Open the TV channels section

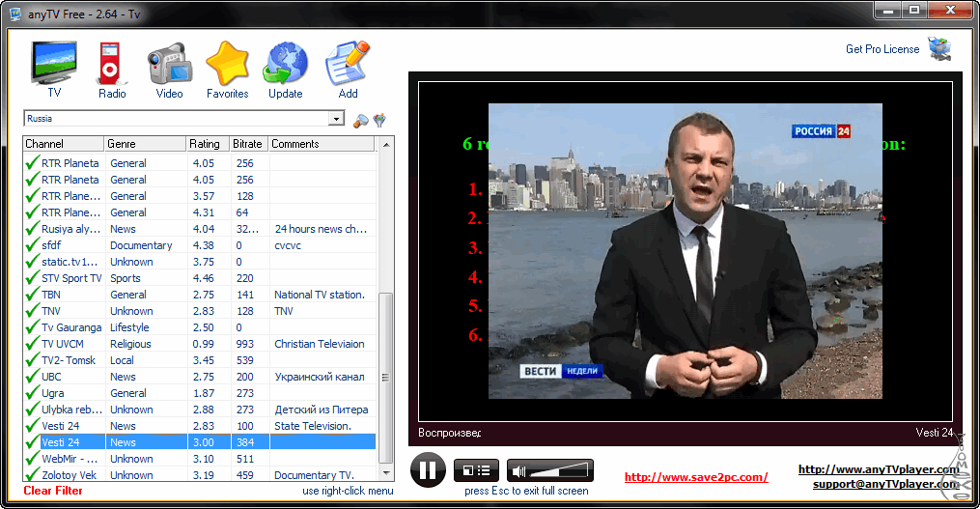54,69
